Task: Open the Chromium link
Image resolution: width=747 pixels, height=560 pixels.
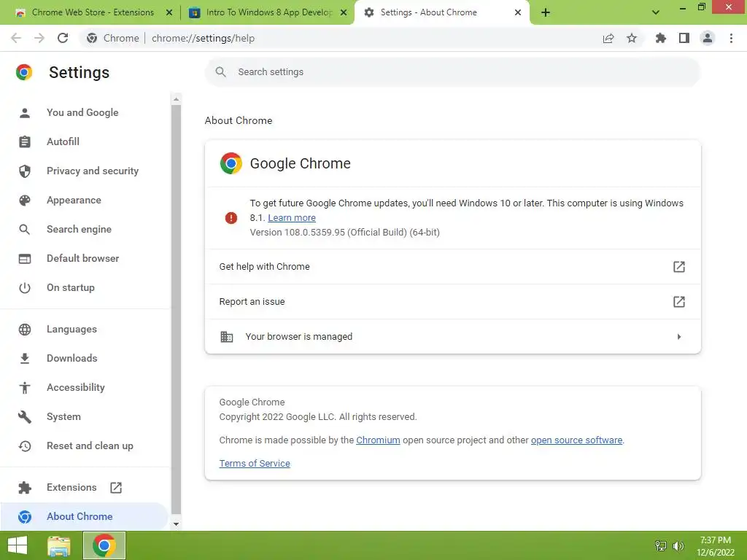Action: tap(378, 440)
